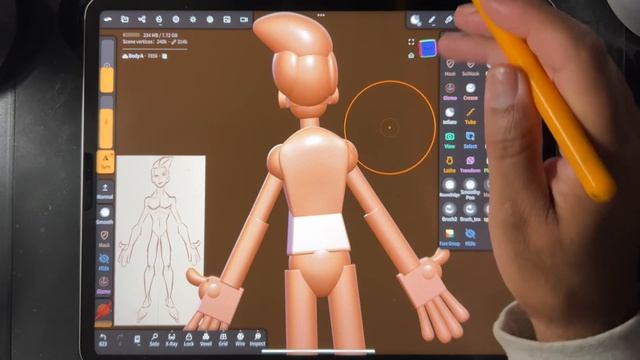Tap the Smooth shortcut on left bar
640x360 pixels.
(105, 216)
